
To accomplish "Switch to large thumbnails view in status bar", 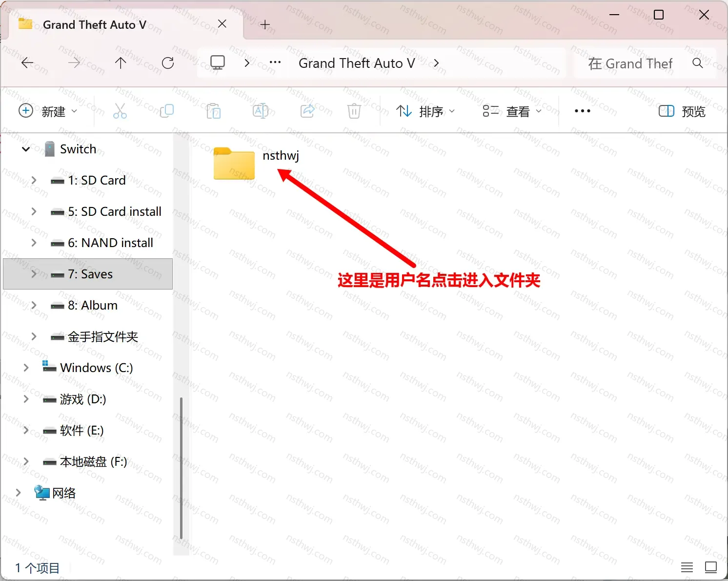I will click(711, 567).
